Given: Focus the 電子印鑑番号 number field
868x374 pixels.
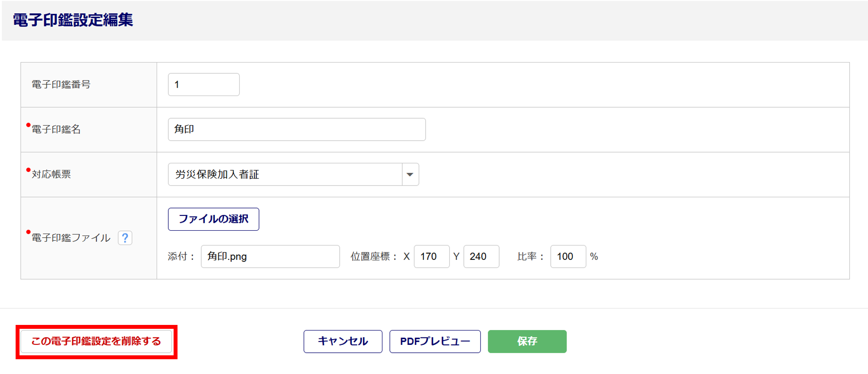Looking at the screenshot, I should pos(204,85).
